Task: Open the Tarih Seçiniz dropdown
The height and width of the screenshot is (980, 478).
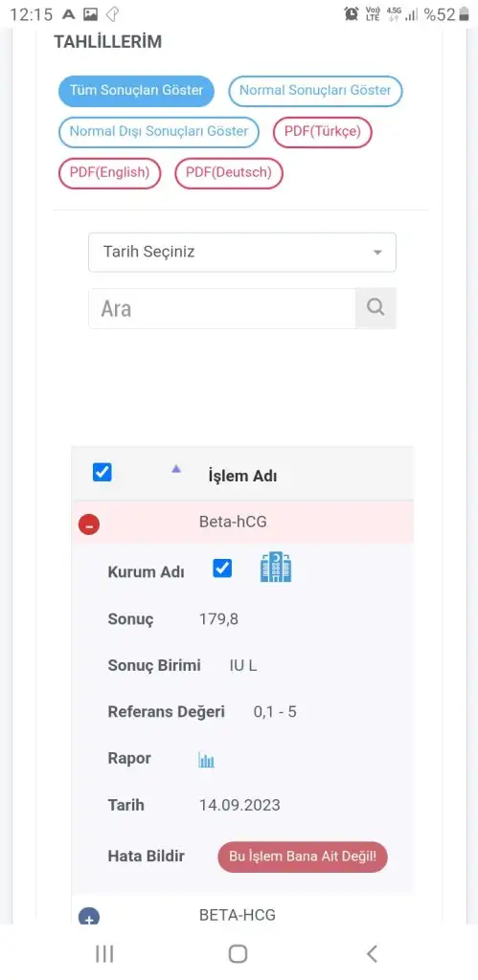Action: point(242,253)
